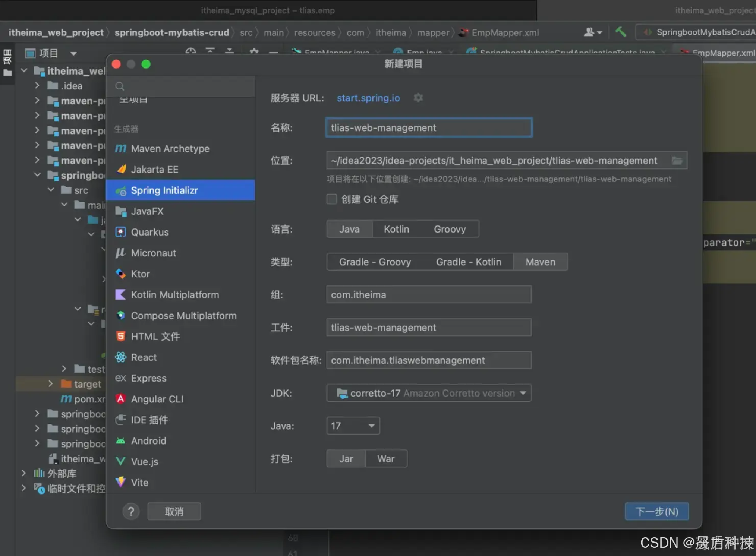Expand 临时文件和控制台 node

coord(23,488)
